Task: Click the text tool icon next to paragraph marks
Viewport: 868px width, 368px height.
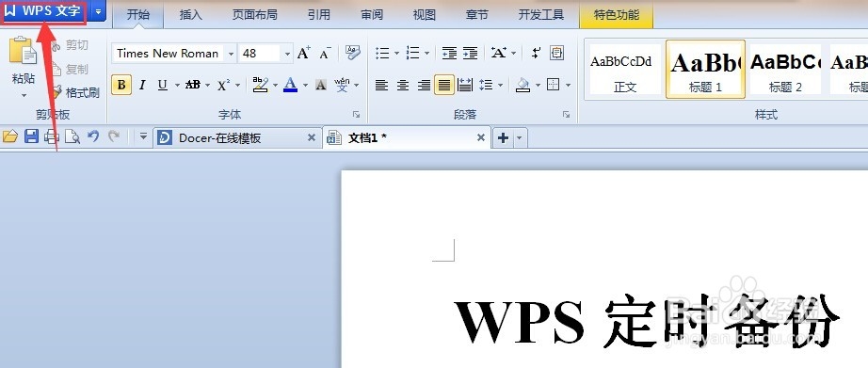Action: click(x=557, y=53)
